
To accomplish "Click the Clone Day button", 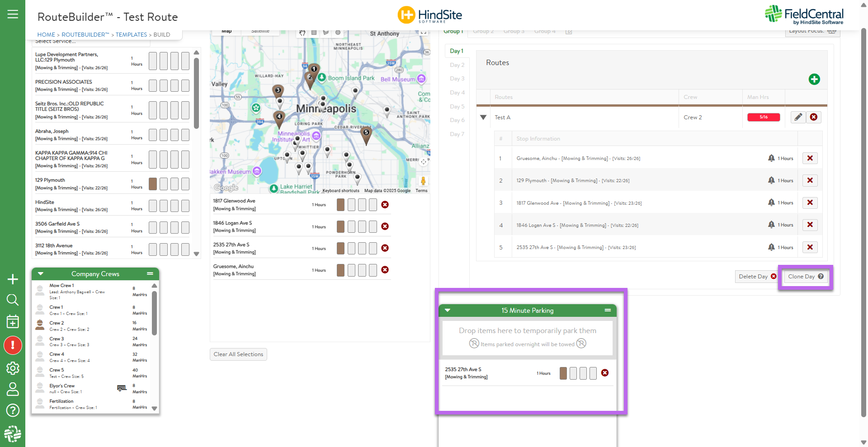I will (805, 277).
